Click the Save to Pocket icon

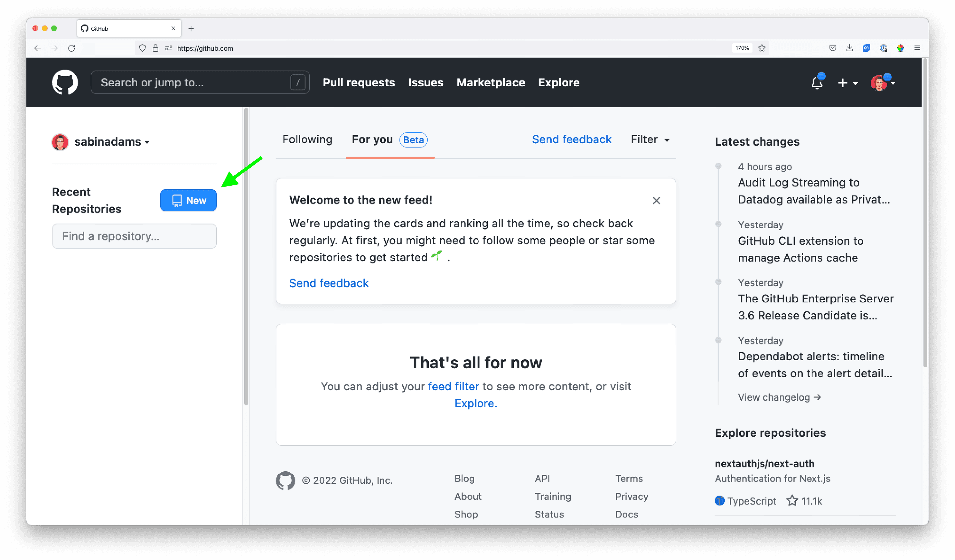[x=833, y=48]
